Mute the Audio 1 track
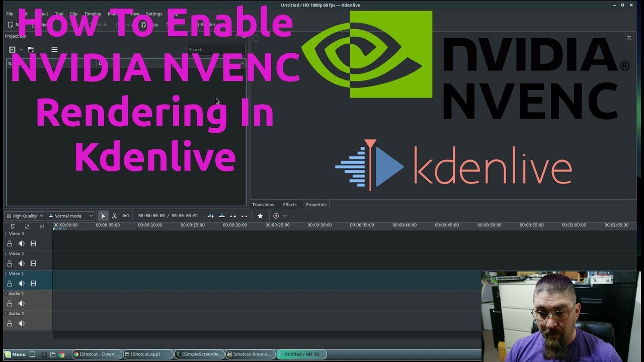644x362 pixels. (x=21, y=303)
